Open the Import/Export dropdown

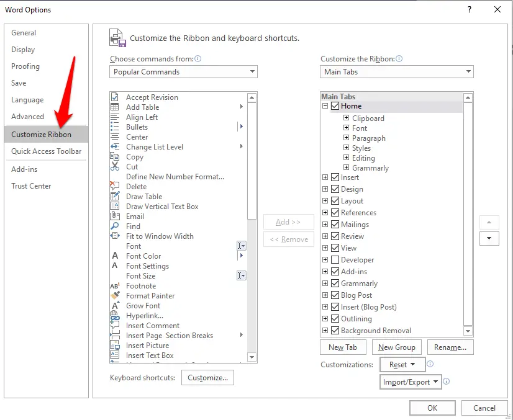(x=411, y=382)
